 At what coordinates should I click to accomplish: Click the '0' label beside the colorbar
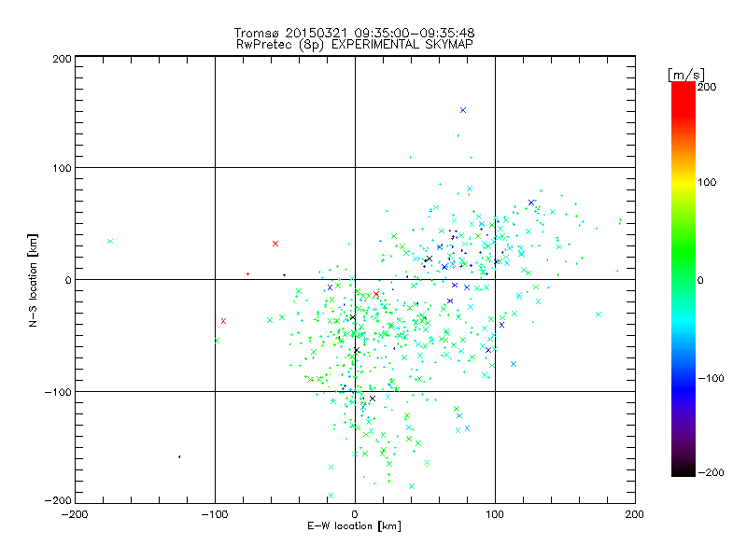coord(700,280)
